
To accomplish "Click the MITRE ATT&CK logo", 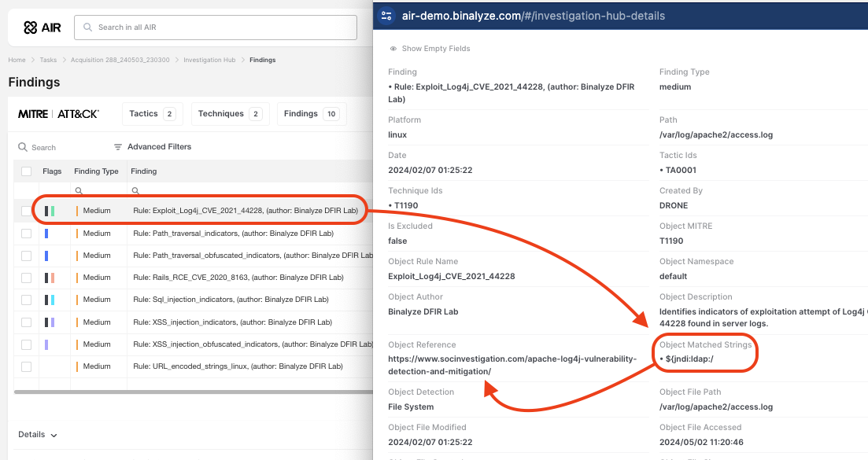I will tap(58, 114).
